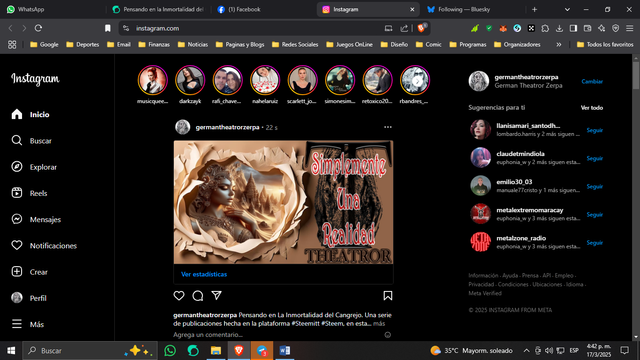640x360 pixels.
Task: Open Google bookmarks folder
Action: [44, 44]
